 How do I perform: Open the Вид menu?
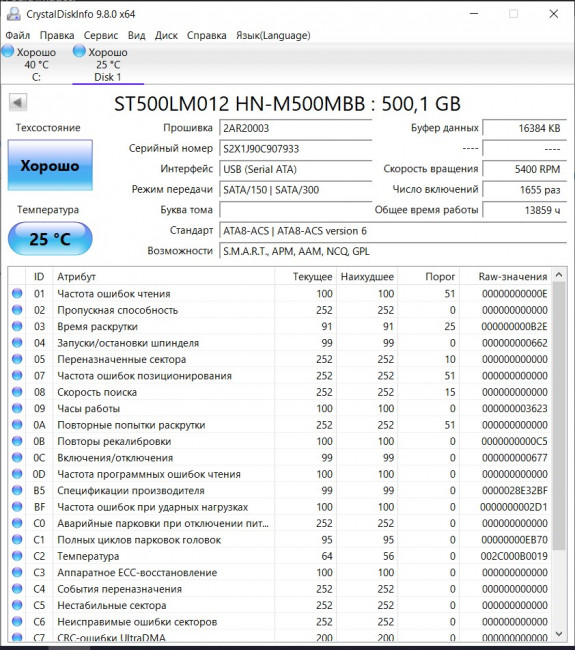[136, 36]
